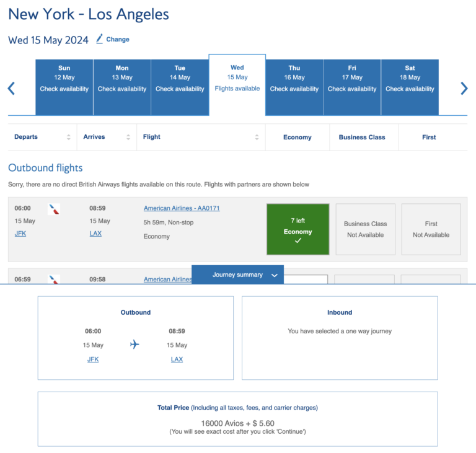Image resolution: width=476 pixels, height=453 pixels.
Task: Click Total Price label text
Action: point(173,408)
